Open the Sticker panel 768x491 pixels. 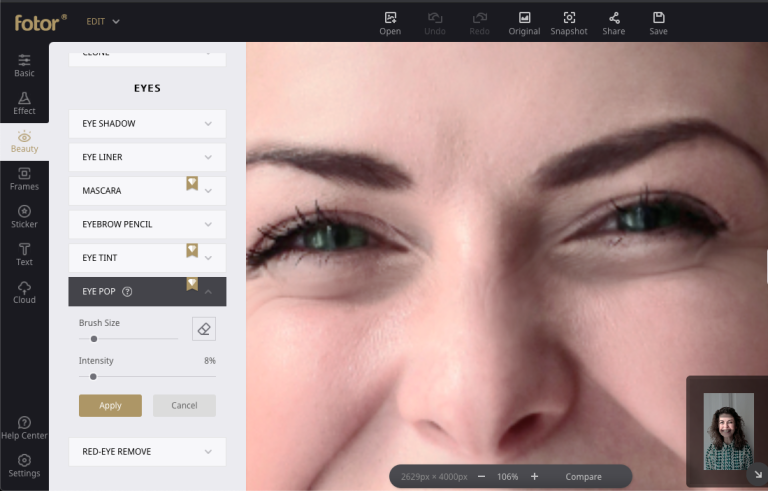click(x=24, y=217)
